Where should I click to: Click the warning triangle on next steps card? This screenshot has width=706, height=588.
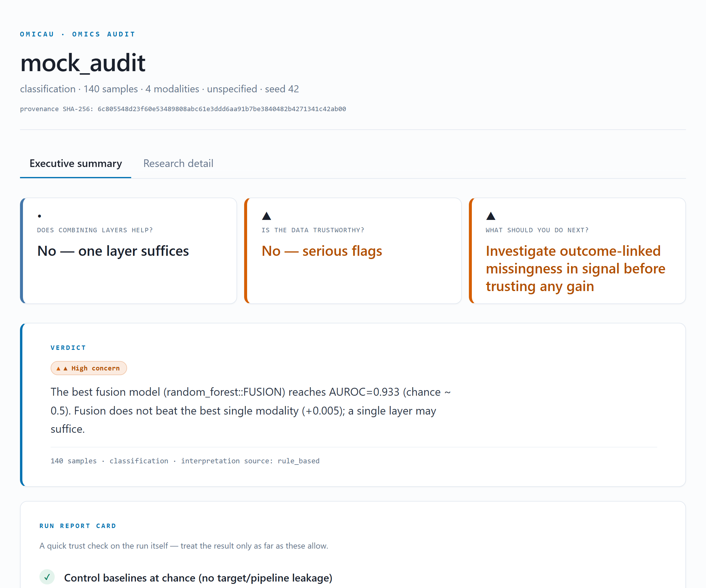click(x=491, y=216)
